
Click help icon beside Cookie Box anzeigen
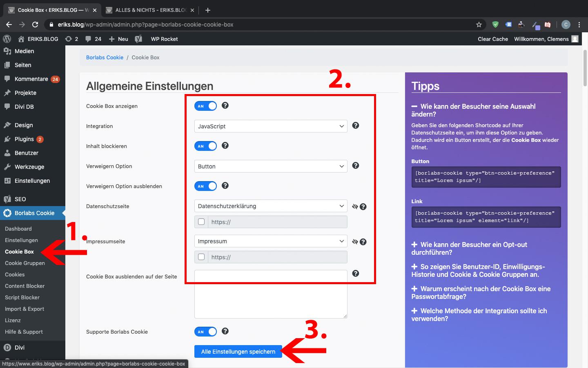(225, 105)
